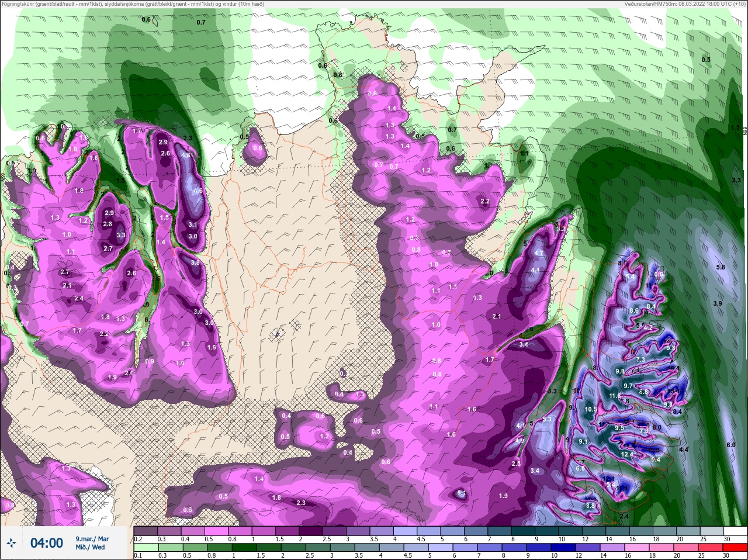Click the 8.6 precipitation value in the east

634,310
